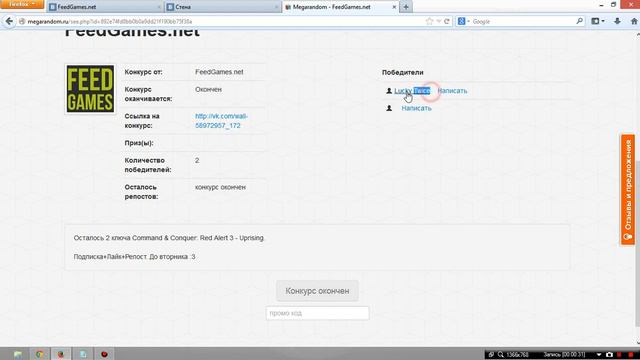Click Написать next to Lucky winner

point(452,91)
